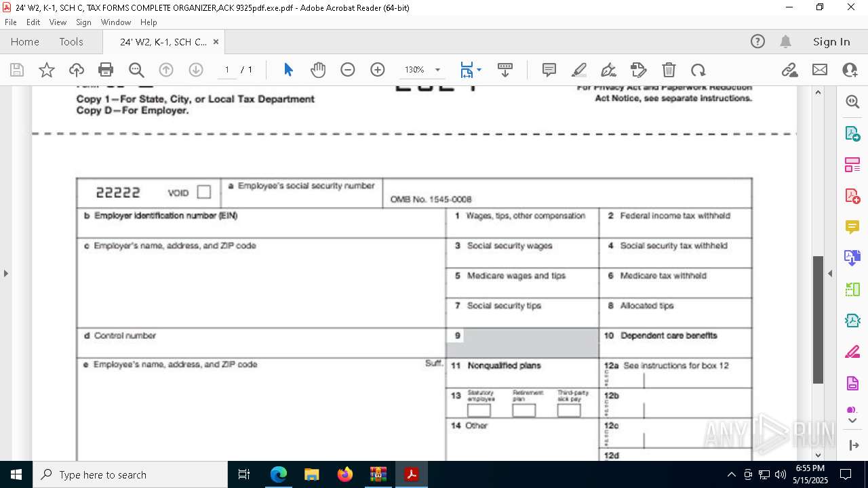Open the Comment tool in right pane
Image resolution: width=868 pixels, height=488 pixels.
tap(852, 227)
